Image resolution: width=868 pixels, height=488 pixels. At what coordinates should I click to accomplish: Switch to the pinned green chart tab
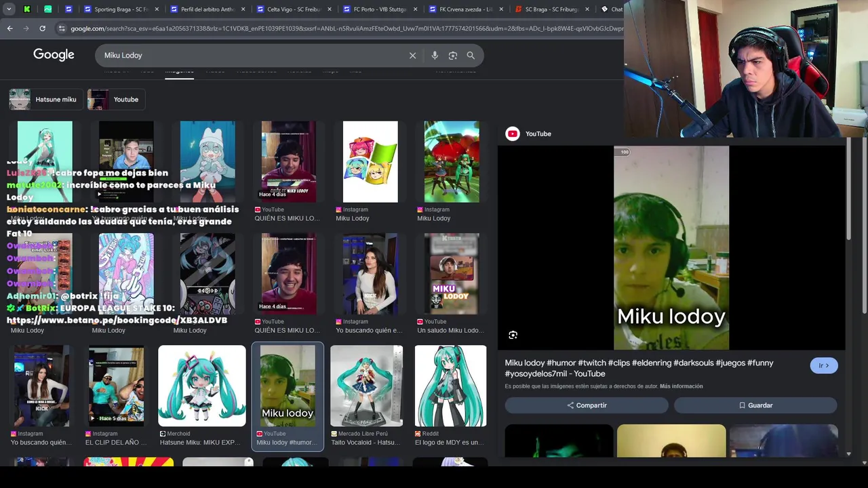click(47, 9)
